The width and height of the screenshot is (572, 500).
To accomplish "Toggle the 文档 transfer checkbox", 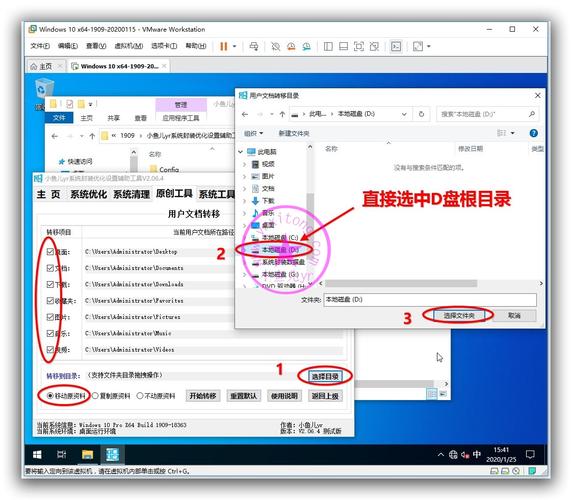I will click(x=50, y=268).
